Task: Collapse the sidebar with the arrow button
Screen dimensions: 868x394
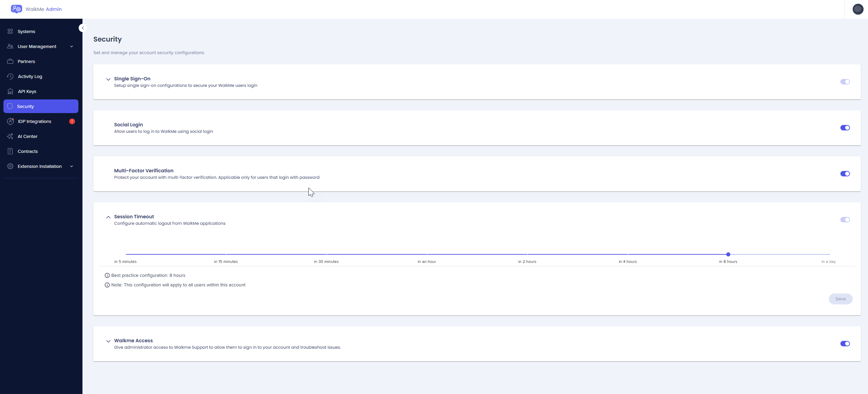Action: coord(82,28)
